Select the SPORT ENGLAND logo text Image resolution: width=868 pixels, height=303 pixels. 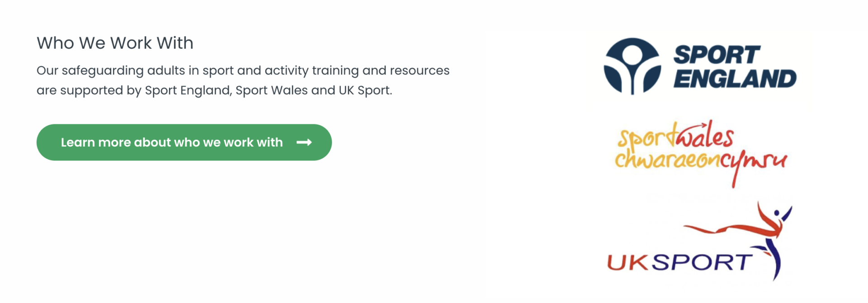(x=735, y=66)
